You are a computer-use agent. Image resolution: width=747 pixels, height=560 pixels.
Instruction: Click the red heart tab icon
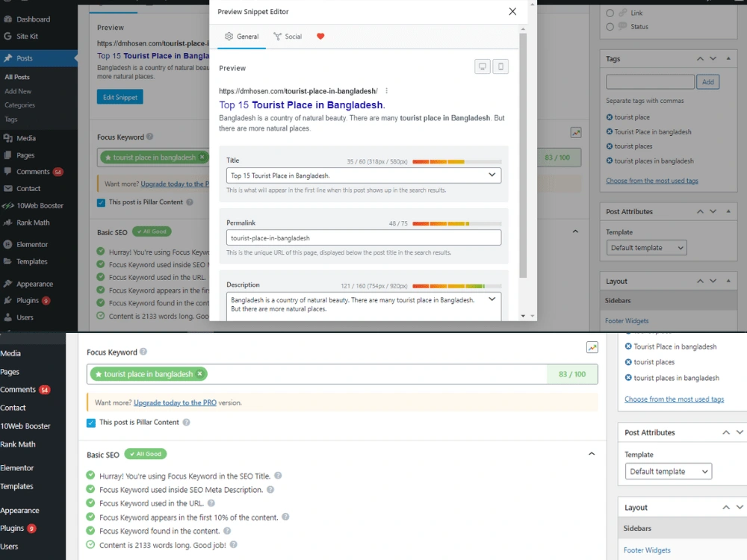(320, 36)
